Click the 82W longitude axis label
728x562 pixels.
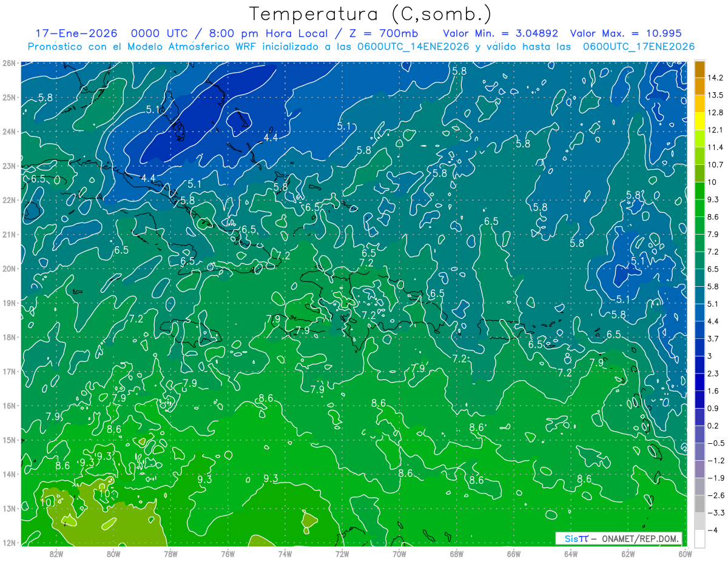pos(56,554)
